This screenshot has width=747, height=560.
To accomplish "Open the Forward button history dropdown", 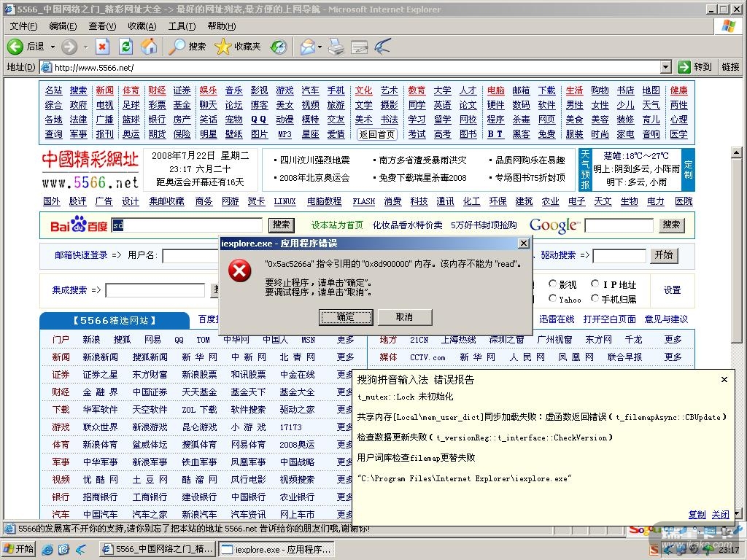I will pyautogui.click(x=86, y=47).
